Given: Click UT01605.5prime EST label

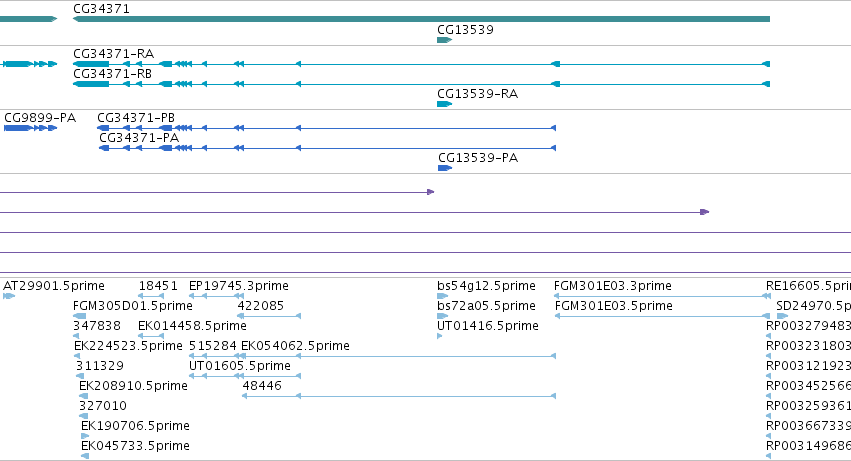Looking at the screenshot, I should [x=240, y=367].
